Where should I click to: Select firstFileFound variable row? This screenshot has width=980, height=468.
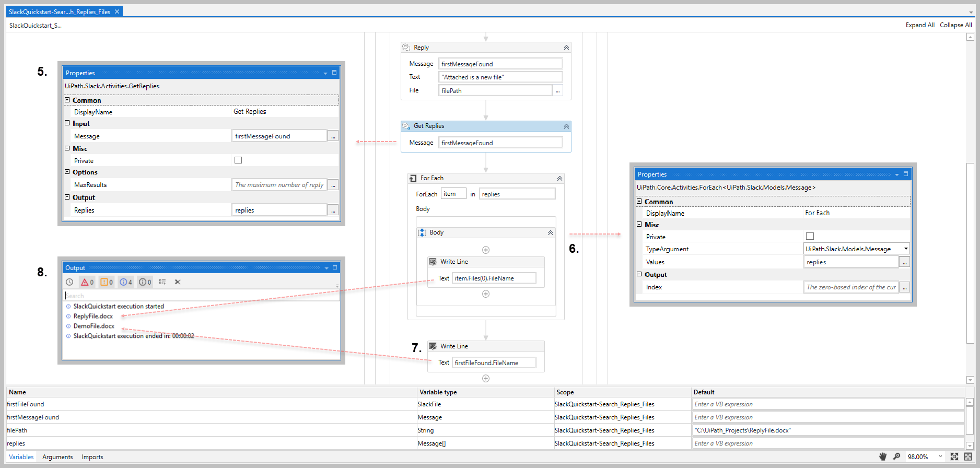click(485, 404)
